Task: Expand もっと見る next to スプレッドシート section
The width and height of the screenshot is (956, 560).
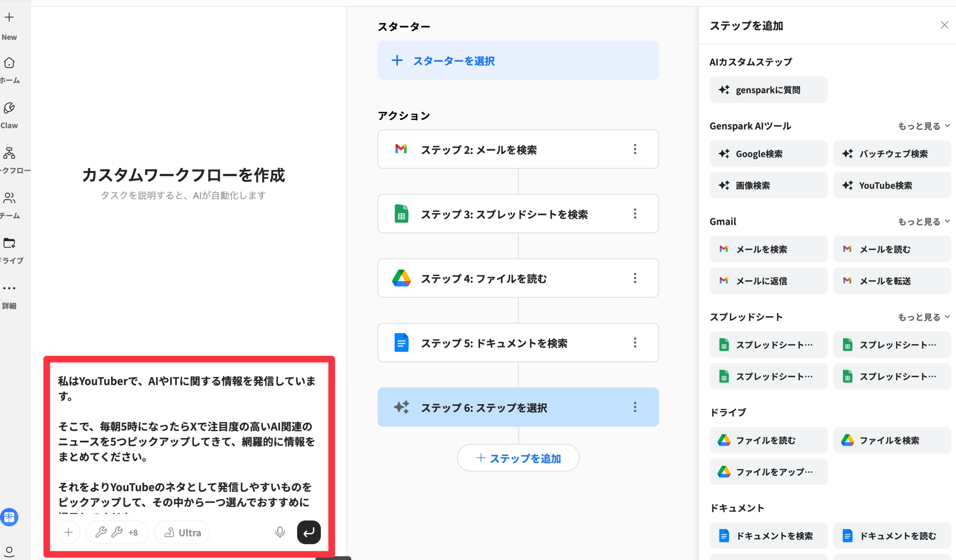Action: pos(924,317)
